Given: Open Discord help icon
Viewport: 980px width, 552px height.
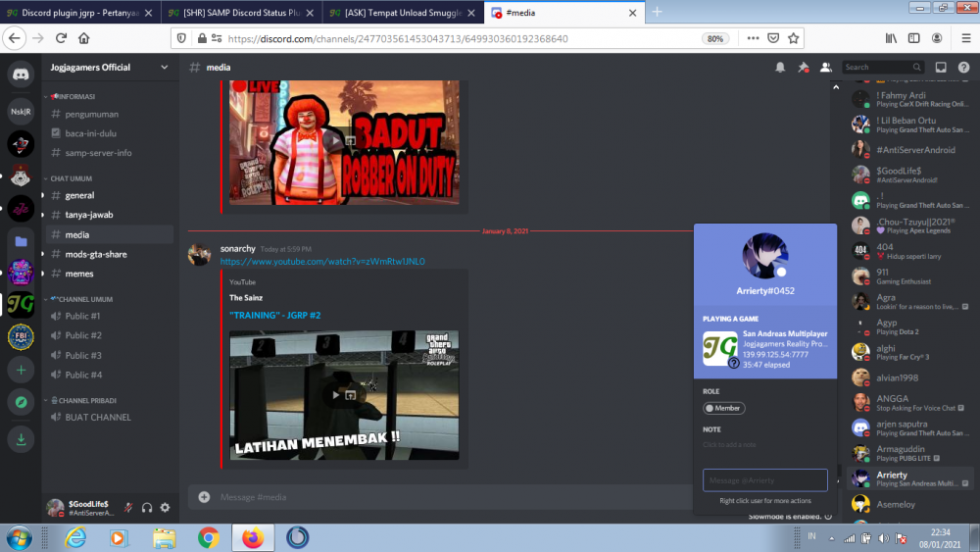Looking at the screenshot, I should pyautogui.click(x=963, y=68).
